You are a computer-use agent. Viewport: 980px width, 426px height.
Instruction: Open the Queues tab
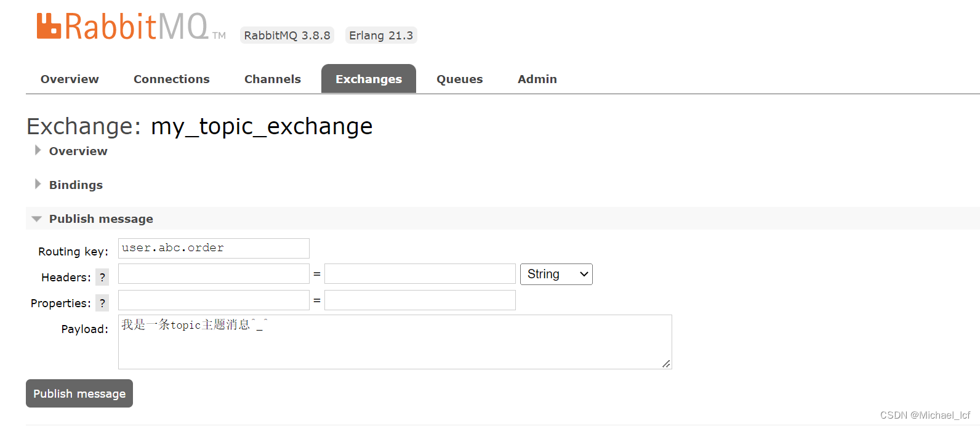[460, 79]
